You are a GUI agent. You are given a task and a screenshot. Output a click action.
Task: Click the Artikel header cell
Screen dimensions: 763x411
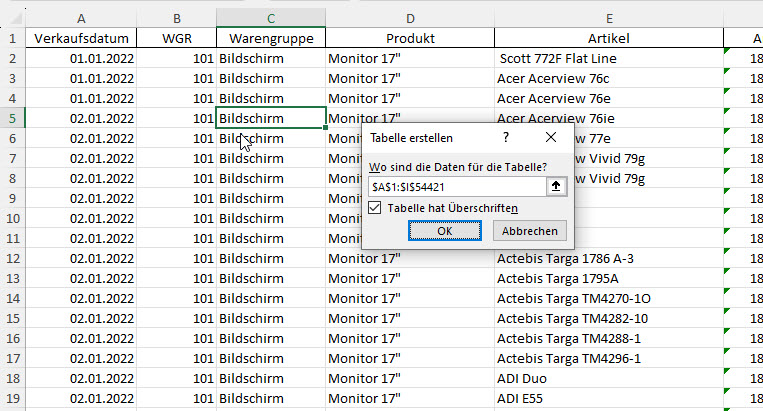[608, 38]
